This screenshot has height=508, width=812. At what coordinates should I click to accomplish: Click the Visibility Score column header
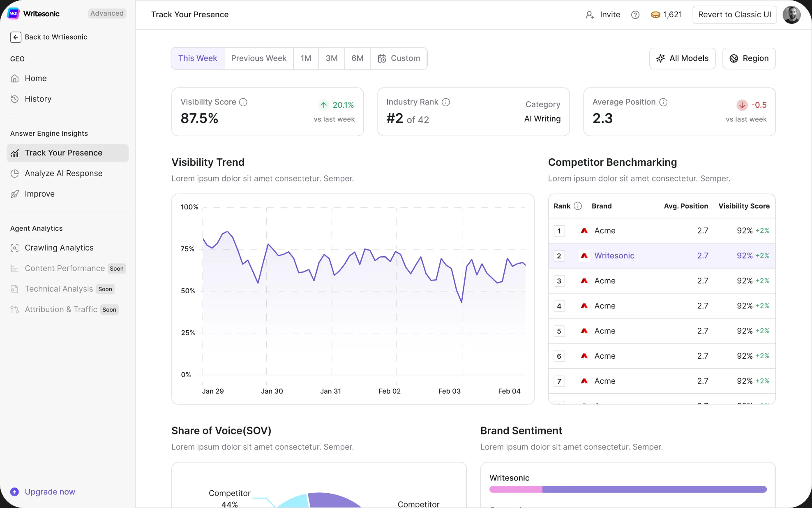point(744,206)
